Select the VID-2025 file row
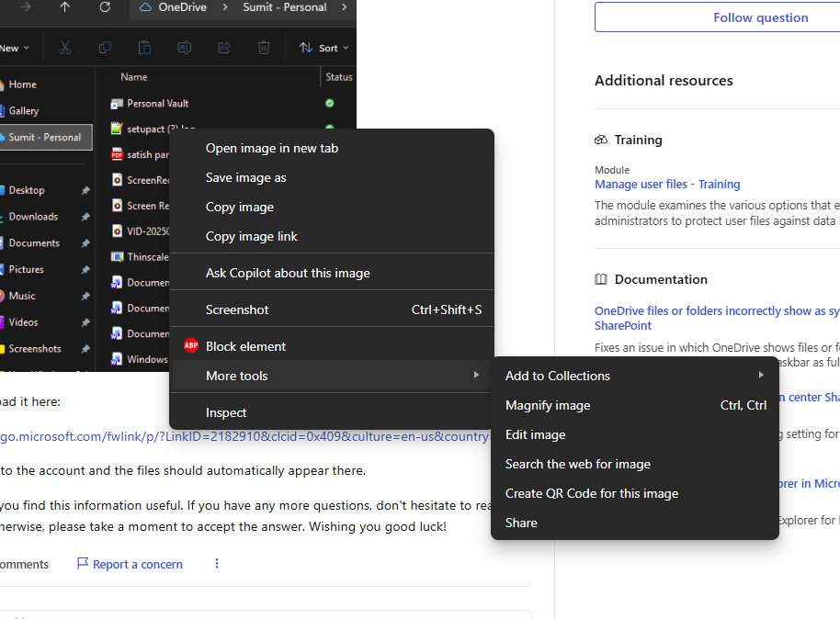Image resolution: width=840 pixels, height=619 pixels. click(x=139, y=231)
